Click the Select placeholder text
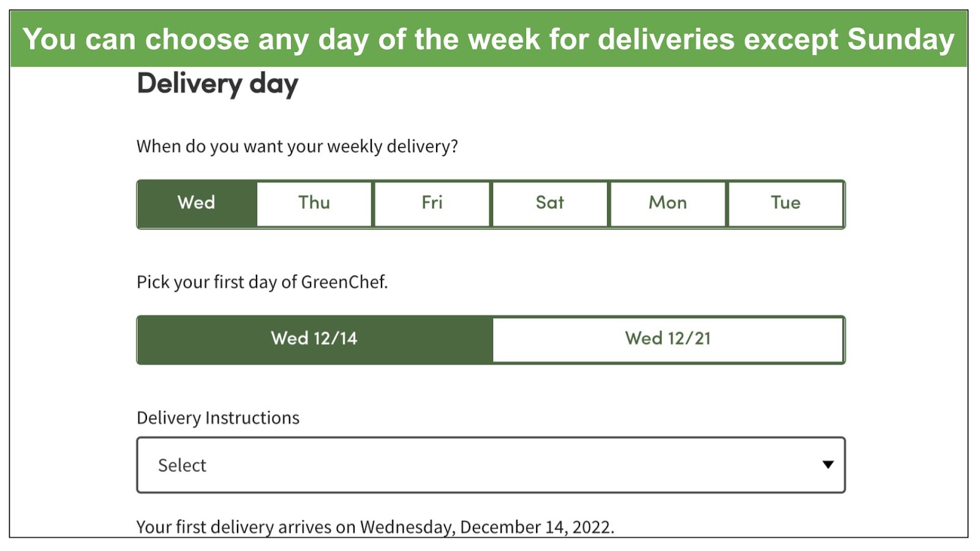The height and width of the screenshot is (551, 980). tap(182, 465)
